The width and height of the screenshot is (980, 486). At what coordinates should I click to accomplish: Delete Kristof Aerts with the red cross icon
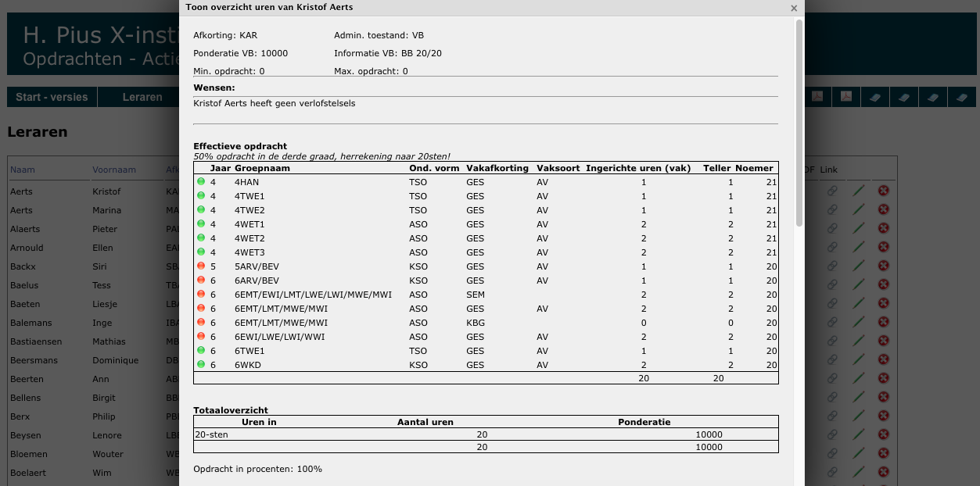(x=884, y=191)
